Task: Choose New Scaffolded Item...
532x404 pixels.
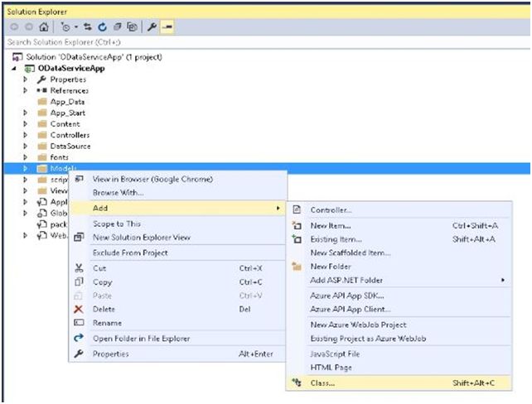Action: pos(351,252)
